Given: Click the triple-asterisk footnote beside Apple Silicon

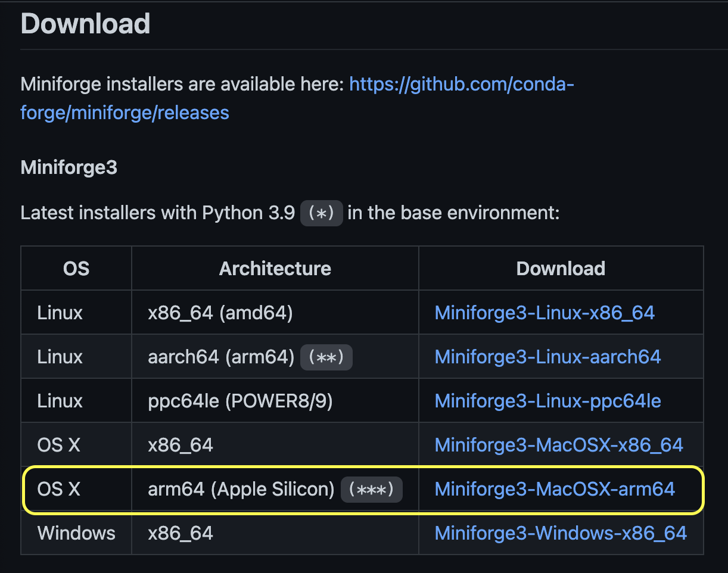Looking at the screenshot, I should click(x=371, y=490).
